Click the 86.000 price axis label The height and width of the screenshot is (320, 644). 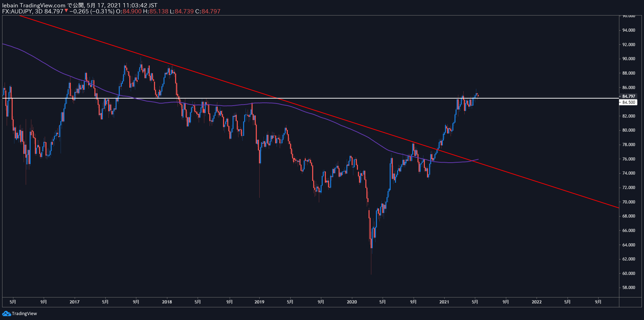point(629,88)
